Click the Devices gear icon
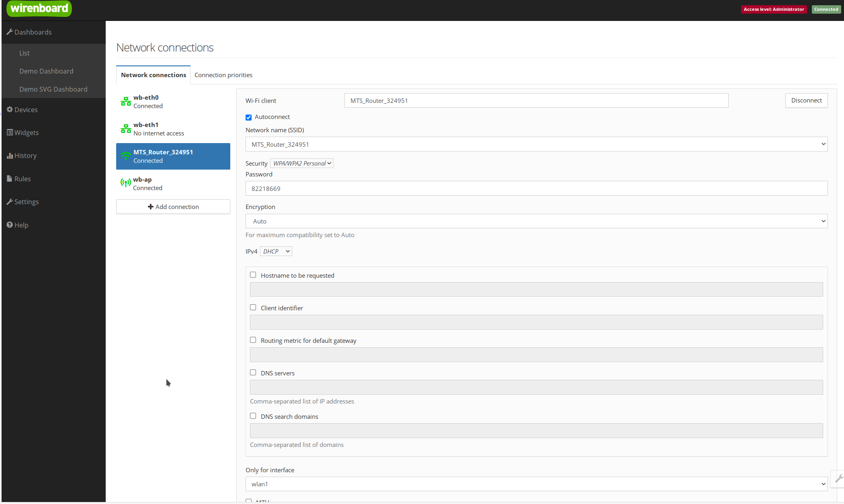Viewport: 844px width, 504px height. 10,109
